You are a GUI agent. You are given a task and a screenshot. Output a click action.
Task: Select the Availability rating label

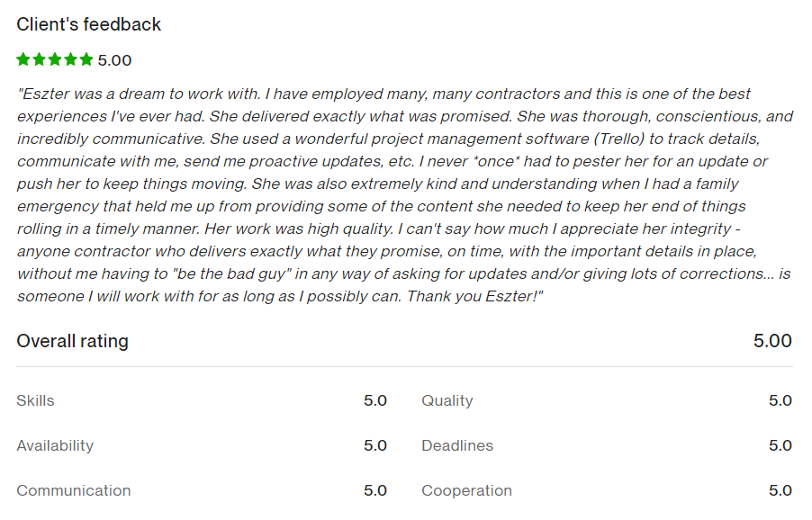(x=55, y=445)
